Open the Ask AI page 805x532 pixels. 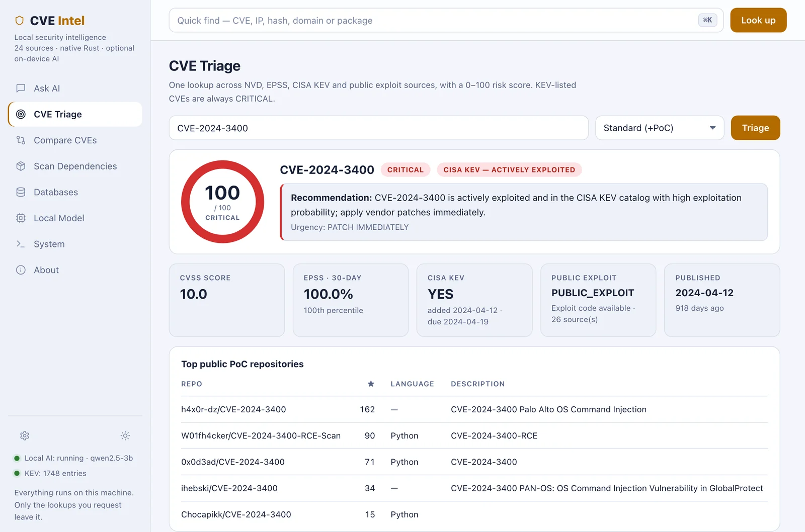pyautogui.click(x=75, y=88)
